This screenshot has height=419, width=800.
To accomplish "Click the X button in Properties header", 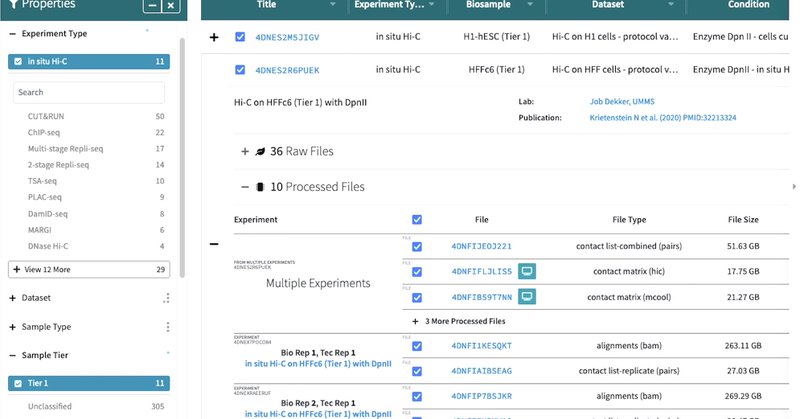I will (171, 6).
